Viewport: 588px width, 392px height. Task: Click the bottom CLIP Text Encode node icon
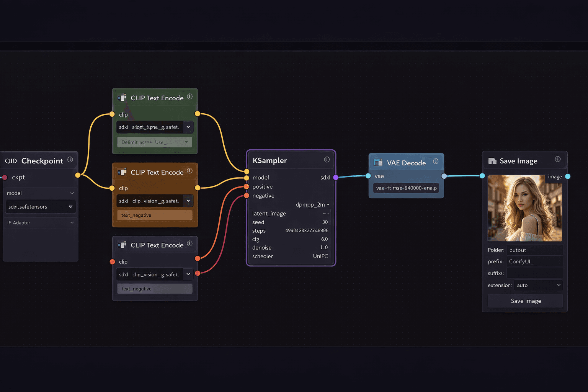pos(122,245)
